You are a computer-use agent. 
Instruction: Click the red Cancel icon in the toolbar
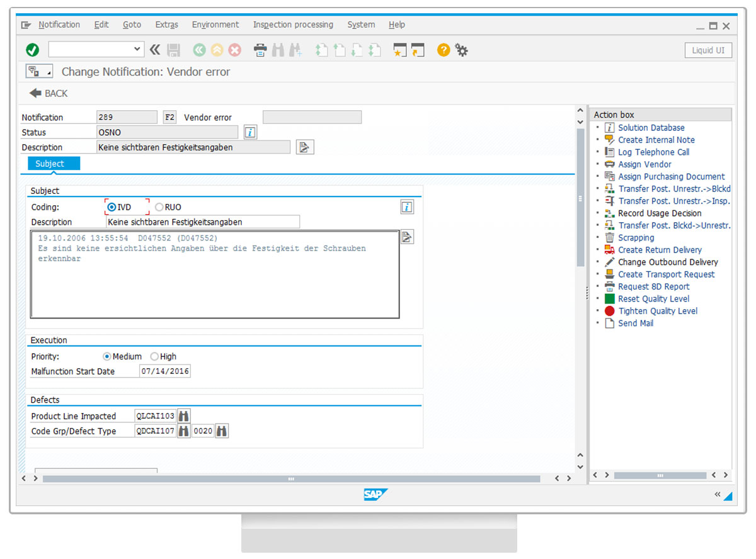click(x=234, y=50)
